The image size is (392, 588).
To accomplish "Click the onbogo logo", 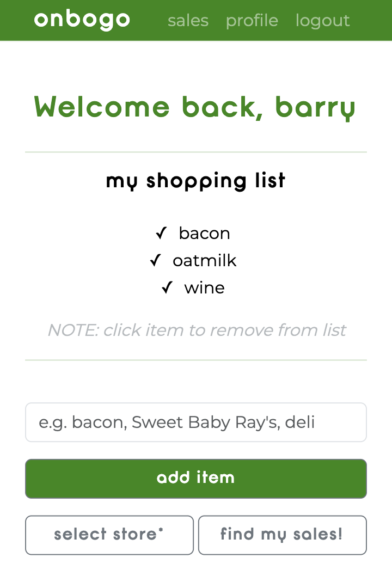I will click(x=82, y=20).
